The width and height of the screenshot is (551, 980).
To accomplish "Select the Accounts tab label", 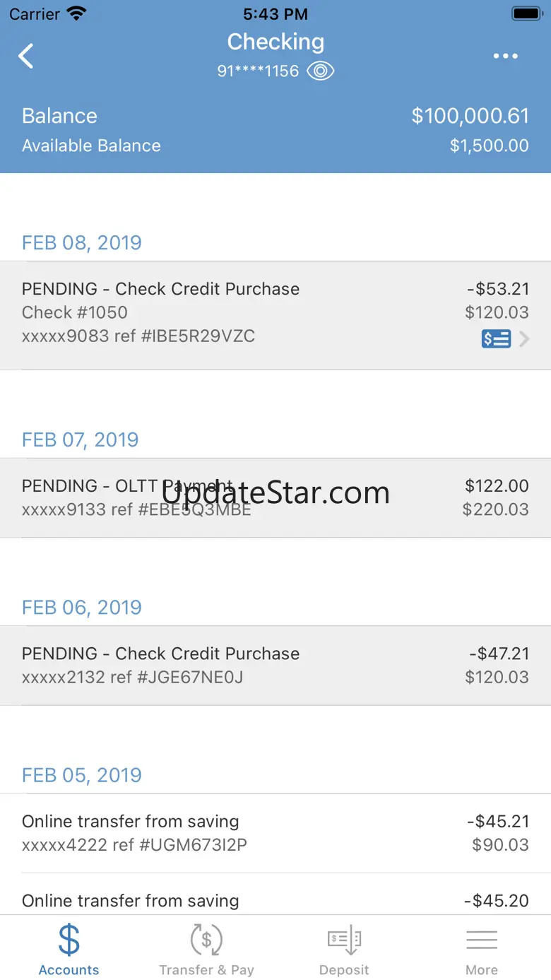I will pos(69,970).
